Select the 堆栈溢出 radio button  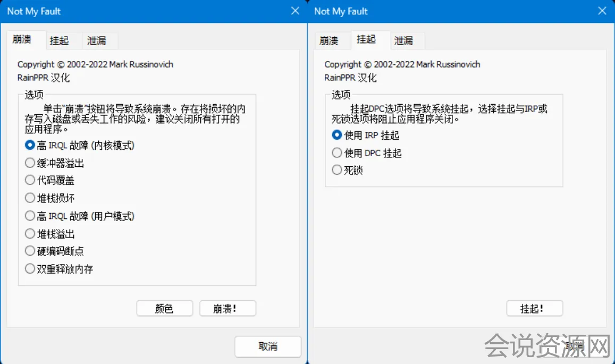30,234
